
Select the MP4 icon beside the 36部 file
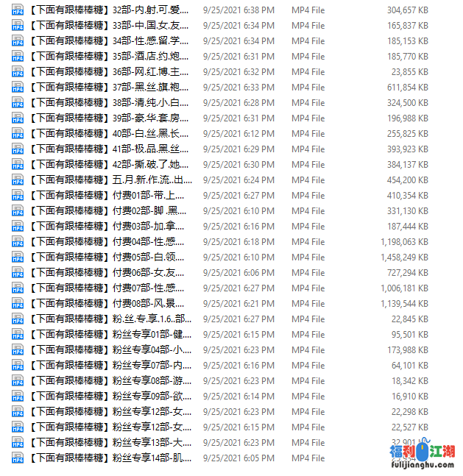(x=18, y=71)
